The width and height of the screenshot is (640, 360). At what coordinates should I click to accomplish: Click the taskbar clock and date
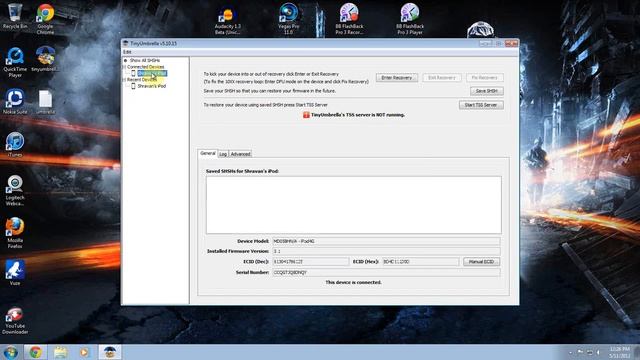click(x=620, y=352)
